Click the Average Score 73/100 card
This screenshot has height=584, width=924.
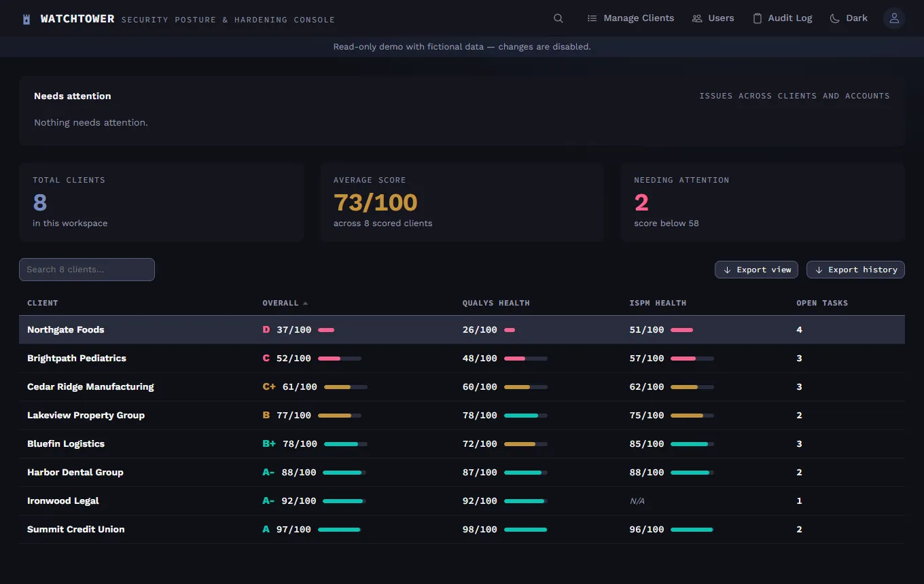(x=462, y=202)
